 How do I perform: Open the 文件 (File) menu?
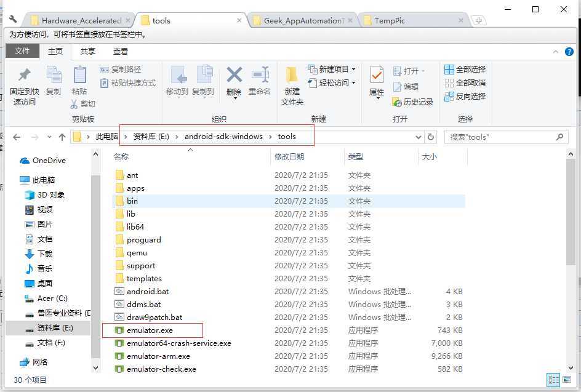coord(22,52)
